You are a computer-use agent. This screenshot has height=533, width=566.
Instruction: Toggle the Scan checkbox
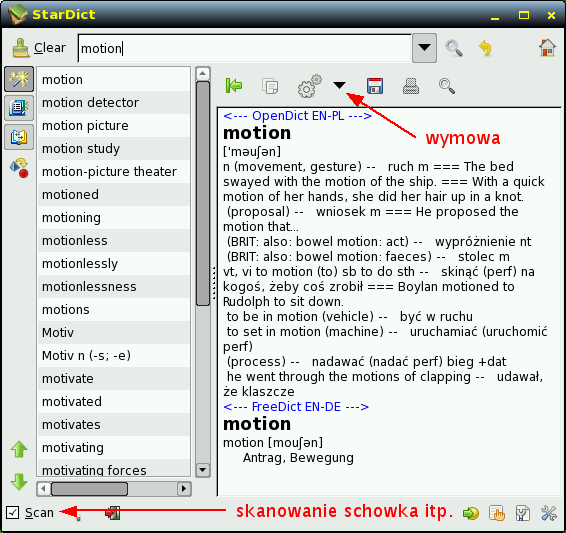click(x=13, y=512)
